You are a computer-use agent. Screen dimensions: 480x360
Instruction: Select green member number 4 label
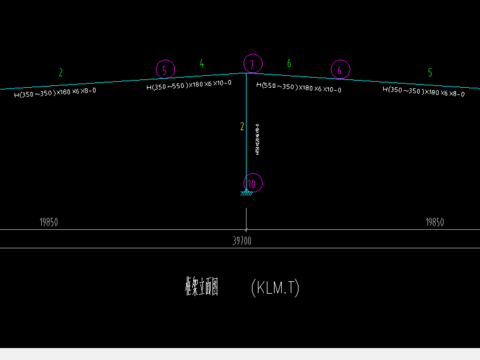[202, 63]
